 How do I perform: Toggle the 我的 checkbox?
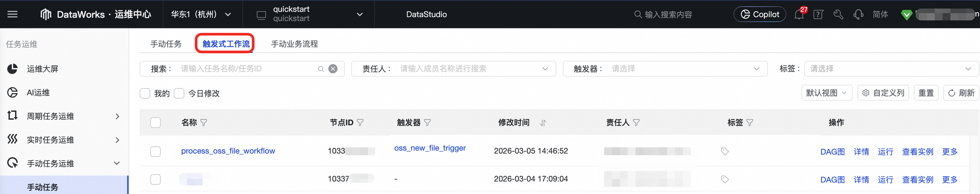pyautogui.click(x=145, y=93)
